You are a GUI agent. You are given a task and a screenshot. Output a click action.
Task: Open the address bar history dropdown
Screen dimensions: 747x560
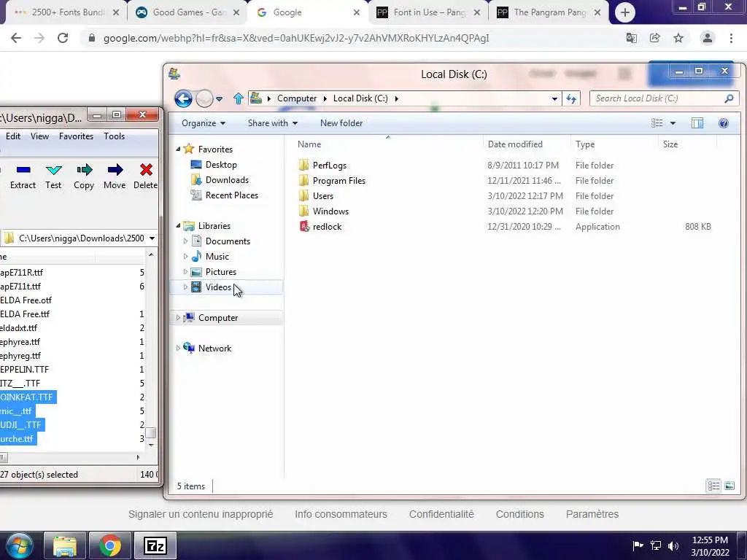coord(554,98)
